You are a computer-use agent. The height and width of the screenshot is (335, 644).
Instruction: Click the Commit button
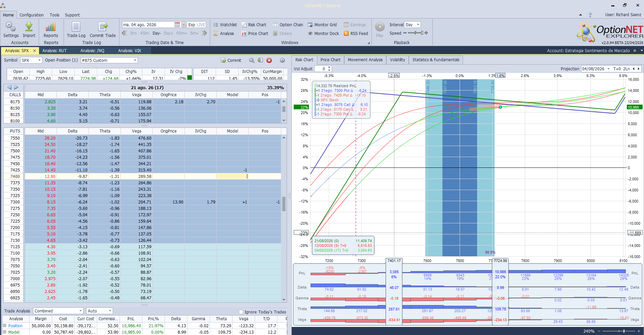tap(231, 60)
